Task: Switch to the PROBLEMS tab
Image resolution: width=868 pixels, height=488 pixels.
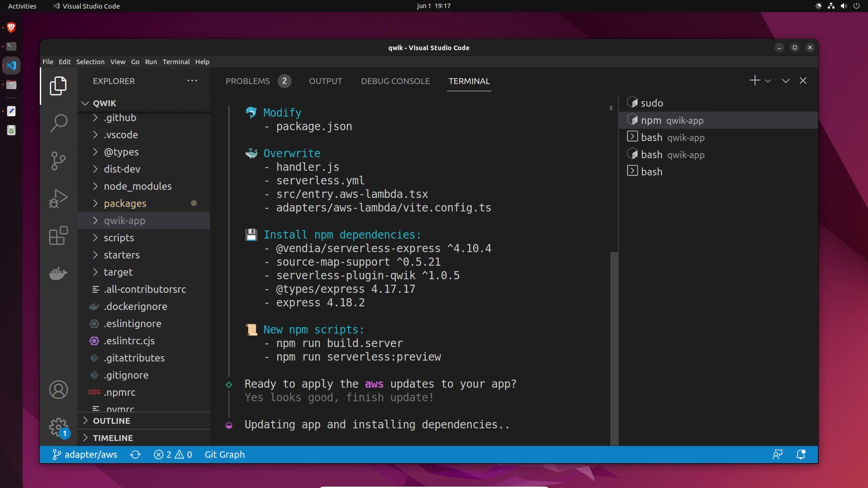Action: [x=247, y=81]
